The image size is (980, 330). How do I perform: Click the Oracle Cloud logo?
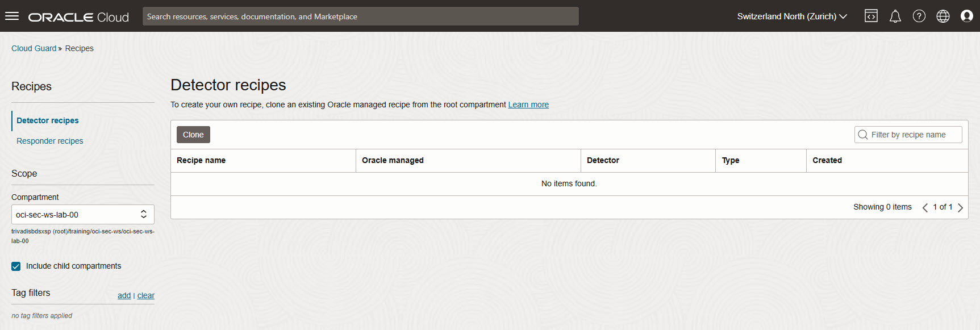pyautogui.click(x=78, y=17)
